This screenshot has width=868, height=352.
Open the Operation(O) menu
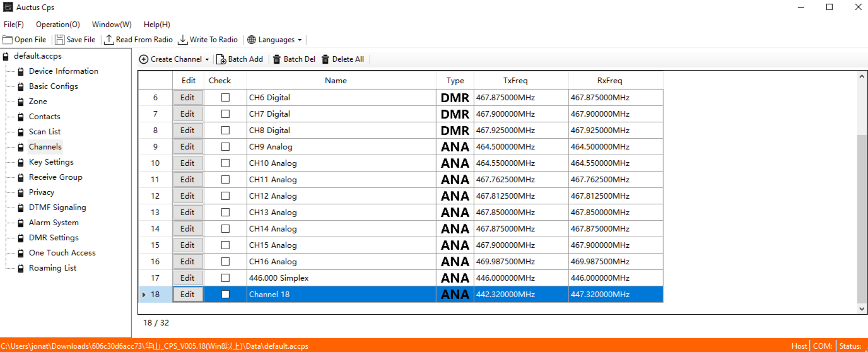57,25
